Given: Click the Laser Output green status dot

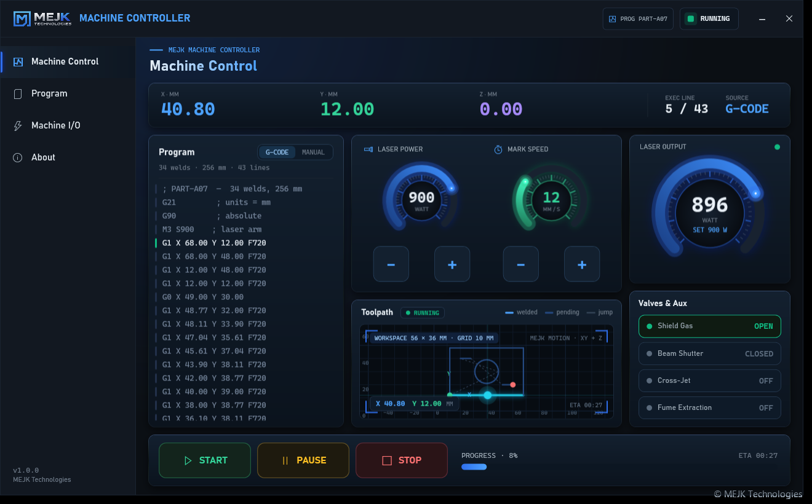Looking at the screenshot, I should pyautogui.click(x=777, y=147).
